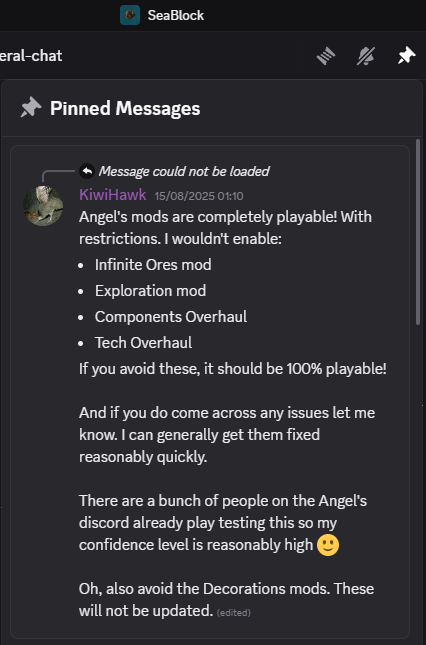Viewport: 426px width, 645px height.
Task: Toggle the muted notification bell icon
Action: (x=366, y=56)
